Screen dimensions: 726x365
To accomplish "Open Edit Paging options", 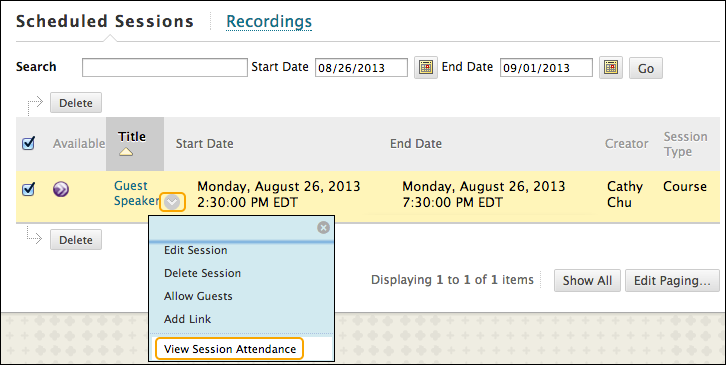I will (x=672, y=281).
